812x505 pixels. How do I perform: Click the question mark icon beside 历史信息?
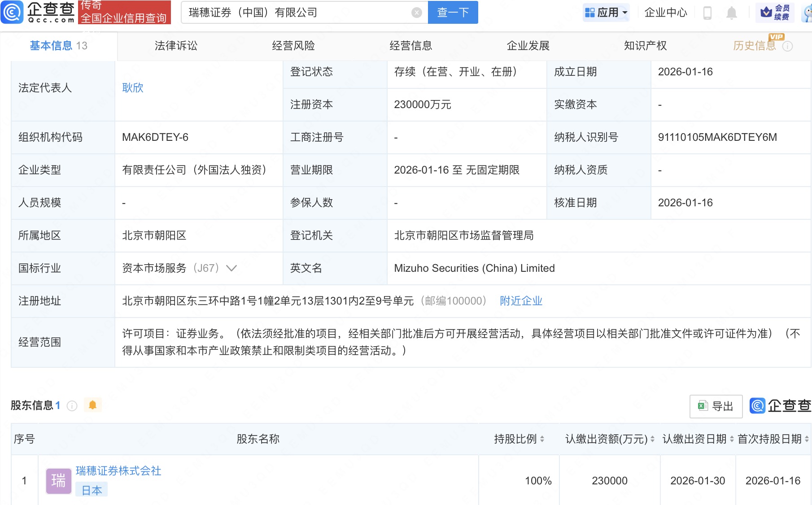click(x=788, y=46)
